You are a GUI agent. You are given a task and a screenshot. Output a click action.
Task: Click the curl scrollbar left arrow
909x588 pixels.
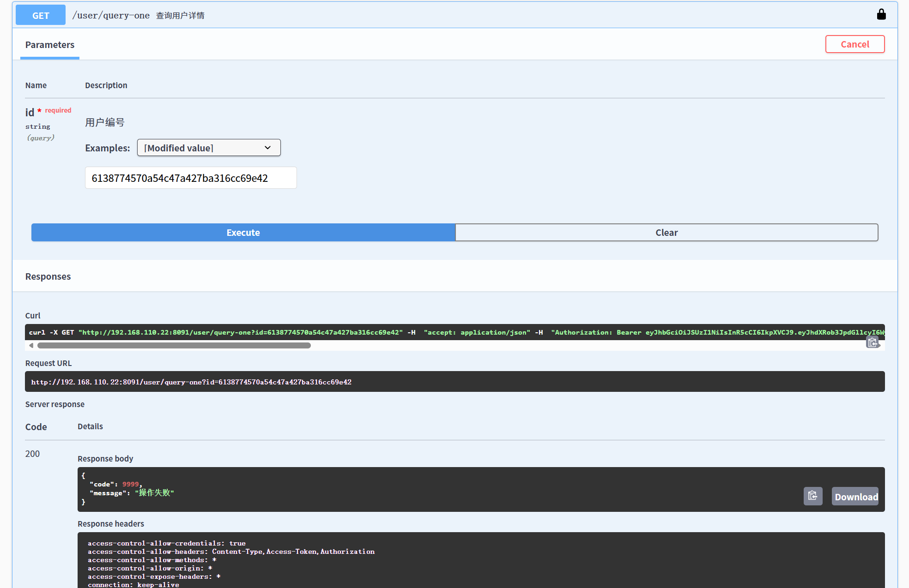click(x=31, y=345)
